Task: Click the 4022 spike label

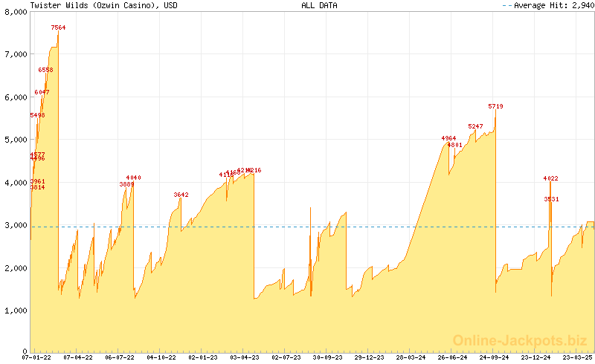Action: click(x=550, y=178)
